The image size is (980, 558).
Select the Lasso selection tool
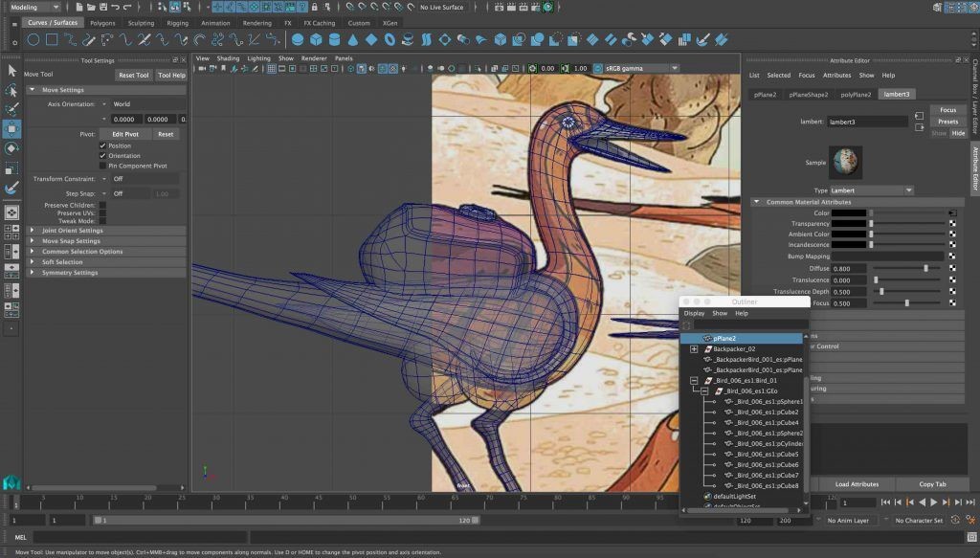(11, 90)
